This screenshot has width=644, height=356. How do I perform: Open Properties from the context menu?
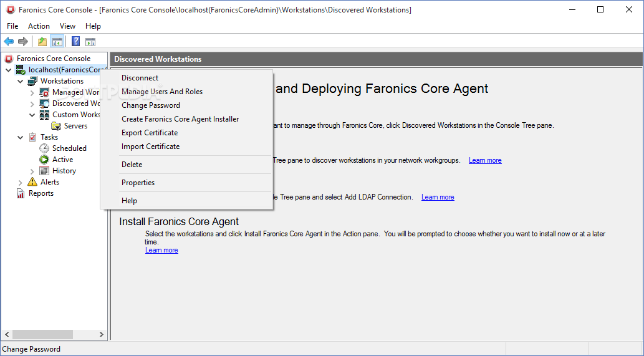(x=186, y=182)
